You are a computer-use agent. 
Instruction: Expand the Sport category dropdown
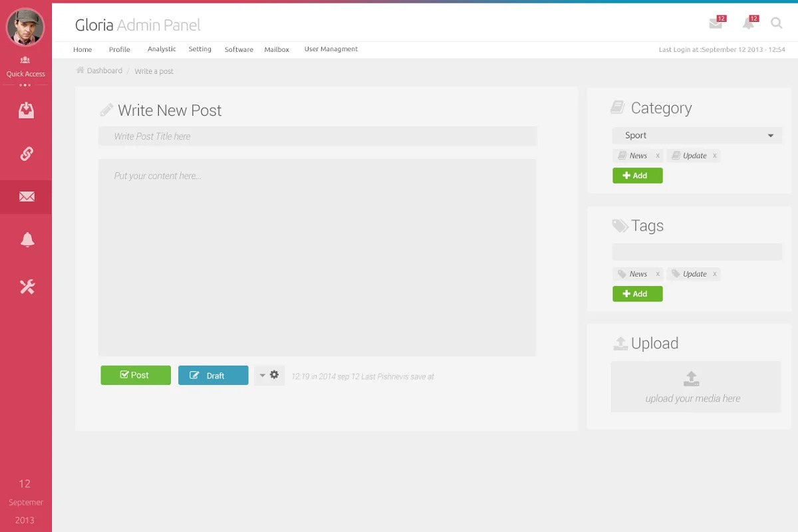(x=697, y=136)
